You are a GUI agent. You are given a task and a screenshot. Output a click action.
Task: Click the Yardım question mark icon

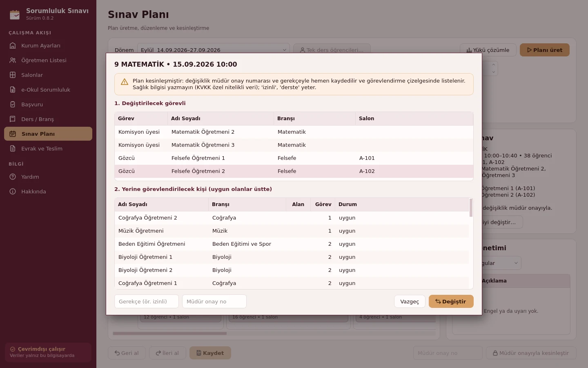click(13, 177)
